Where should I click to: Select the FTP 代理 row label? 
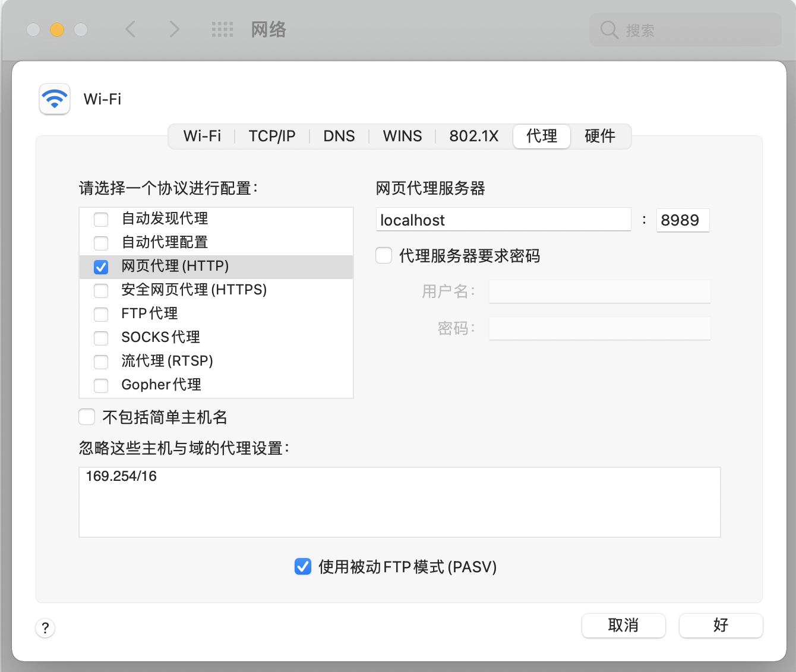pos(150,313)
